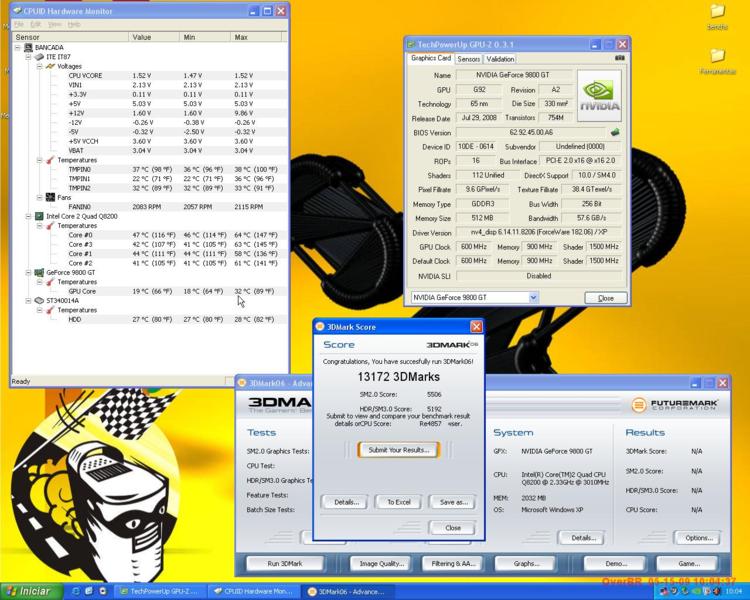Click Details button under System section
Screen dimensions: 750x600
click(583, 538)
